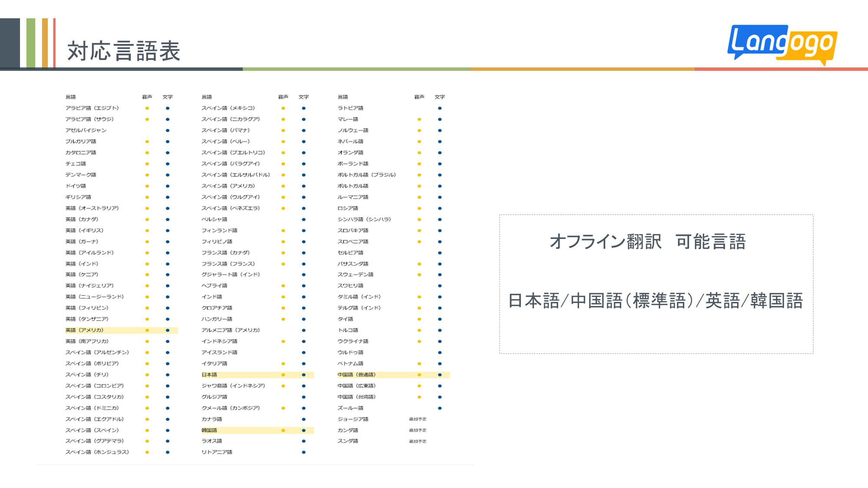
Task: Click the blue 文字 dot for グルジア語
Action: (x=304, y=397)
